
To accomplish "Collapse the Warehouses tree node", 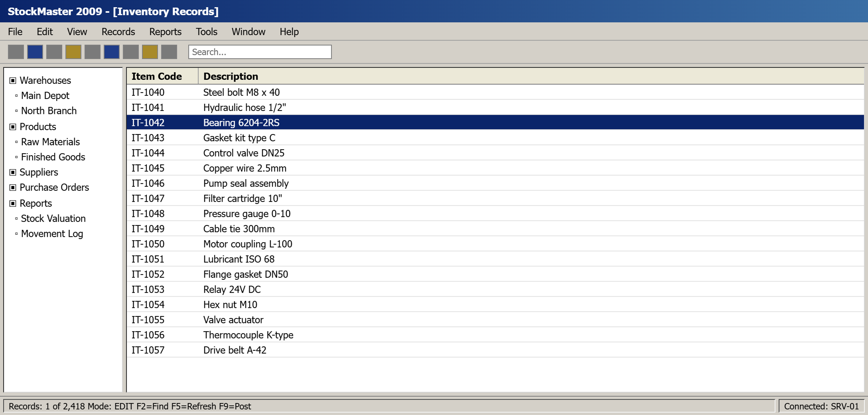I will click(13, 81).
